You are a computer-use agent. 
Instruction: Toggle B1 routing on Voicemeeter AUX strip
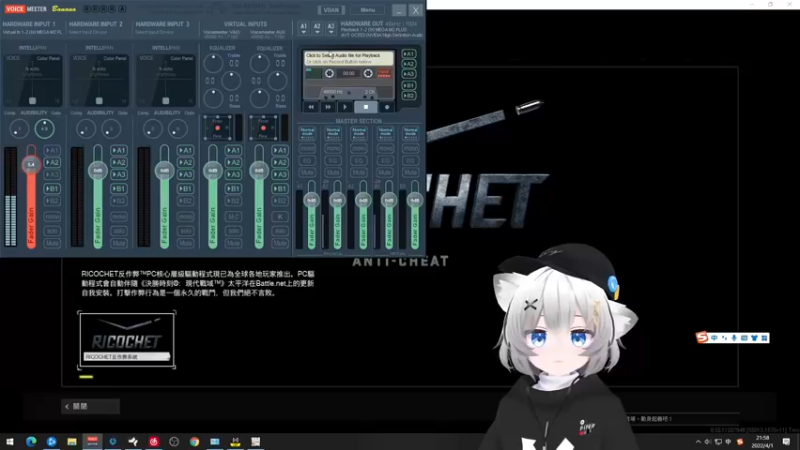click(x=280, y=189)
